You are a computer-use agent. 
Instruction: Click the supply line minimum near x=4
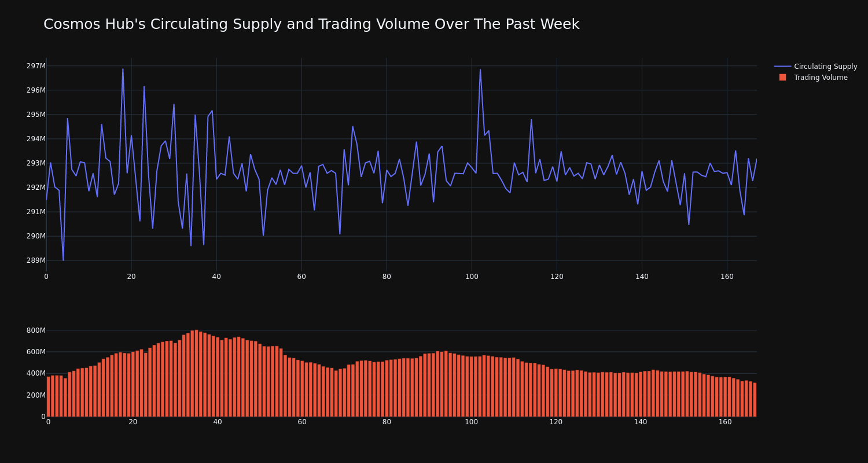(x=63, y=260)
